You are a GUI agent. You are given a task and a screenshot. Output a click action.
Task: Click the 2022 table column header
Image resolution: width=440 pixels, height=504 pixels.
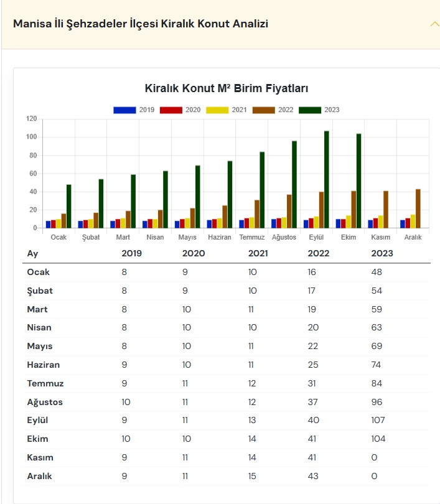tap(319, 253)
